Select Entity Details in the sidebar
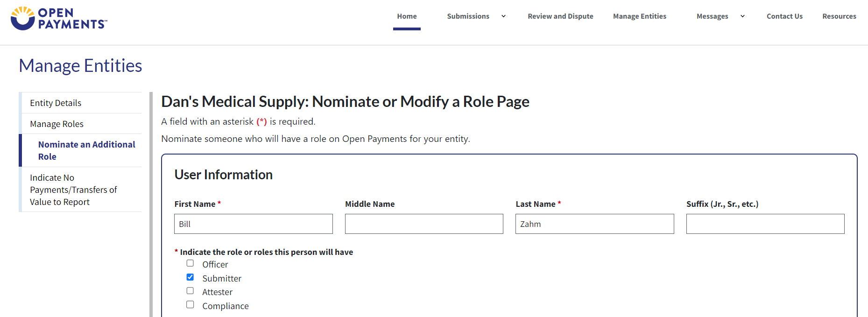 (x=56, y=103)
